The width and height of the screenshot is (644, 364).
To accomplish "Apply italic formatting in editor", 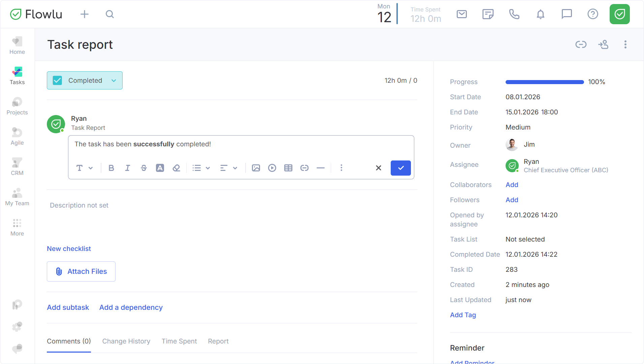I will pos(127,168).
